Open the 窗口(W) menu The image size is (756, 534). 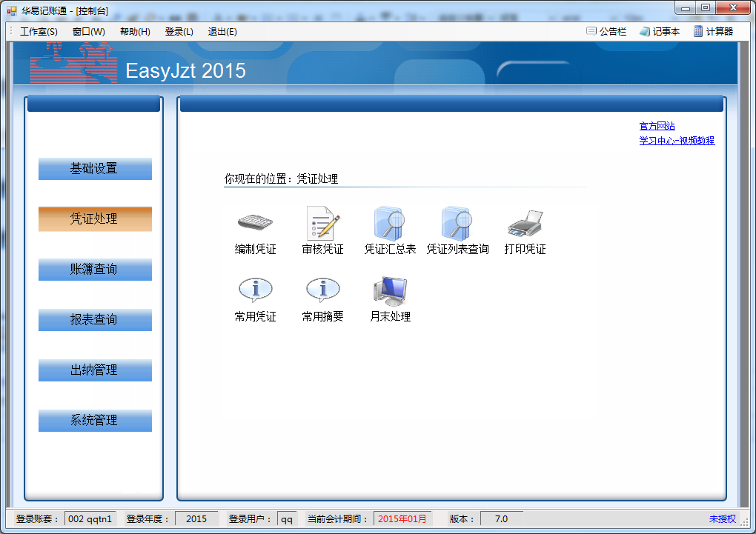[89, 32]
